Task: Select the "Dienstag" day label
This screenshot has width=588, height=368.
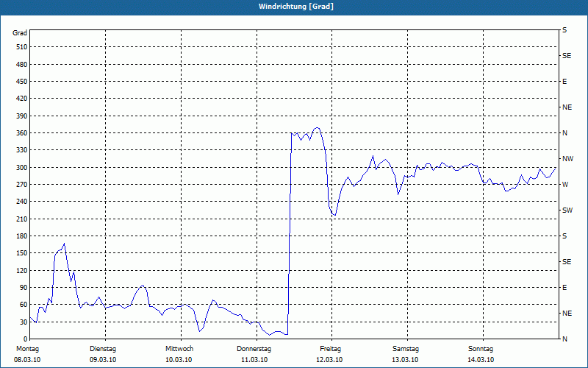Action: tap(103, 349)
